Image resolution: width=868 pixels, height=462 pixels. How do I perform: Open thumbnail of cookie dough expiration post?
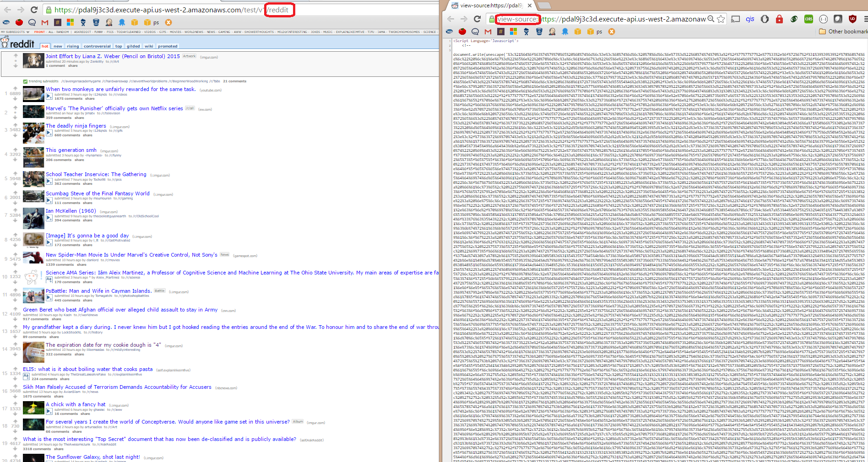pos(33,352)
